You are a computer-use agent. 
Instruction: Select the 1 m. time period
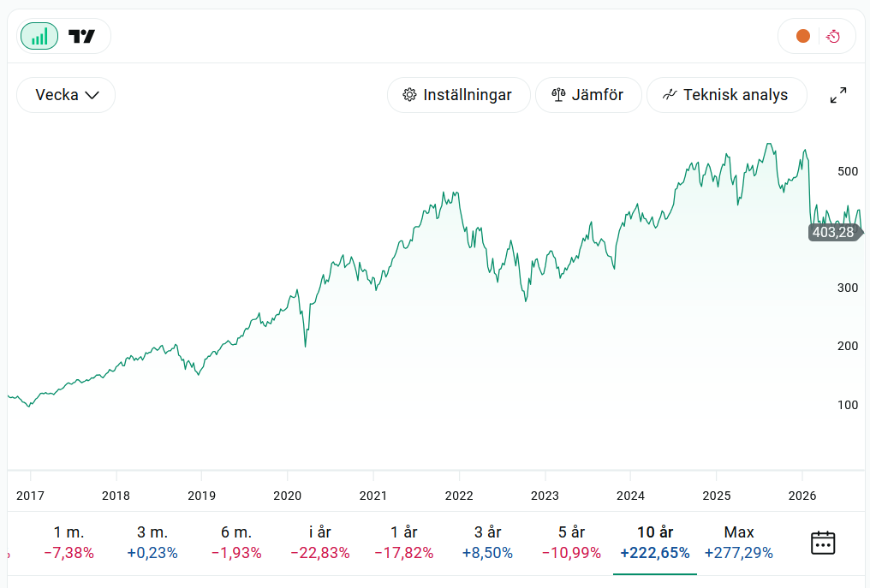(x=69, y=543)
